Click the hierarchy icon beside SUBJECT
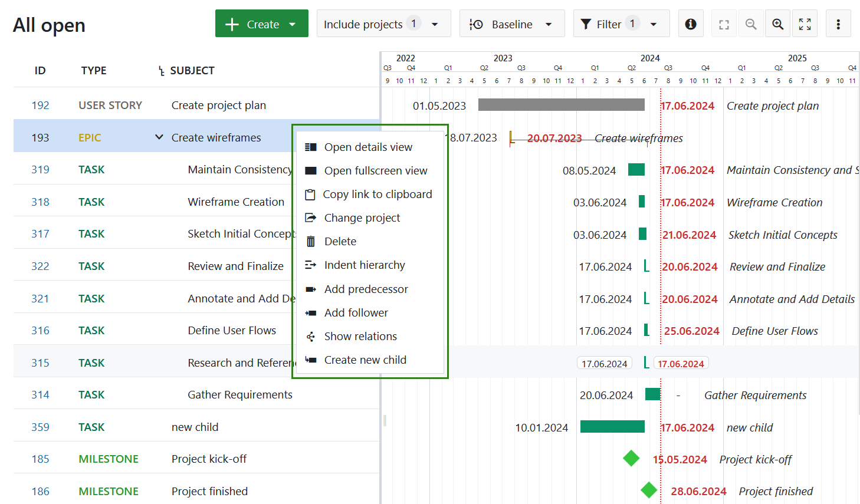The height and width of the screenshot is (504, 860). point(160,70)
